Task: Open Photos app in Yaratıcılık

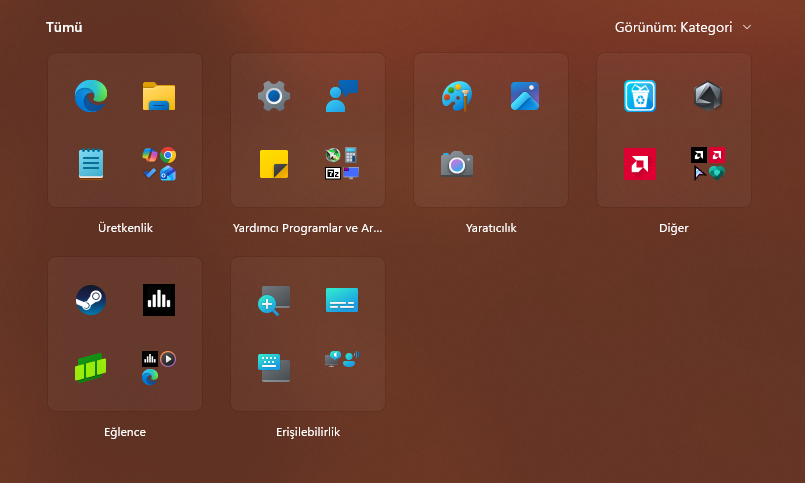Action: tap(525, 96)
